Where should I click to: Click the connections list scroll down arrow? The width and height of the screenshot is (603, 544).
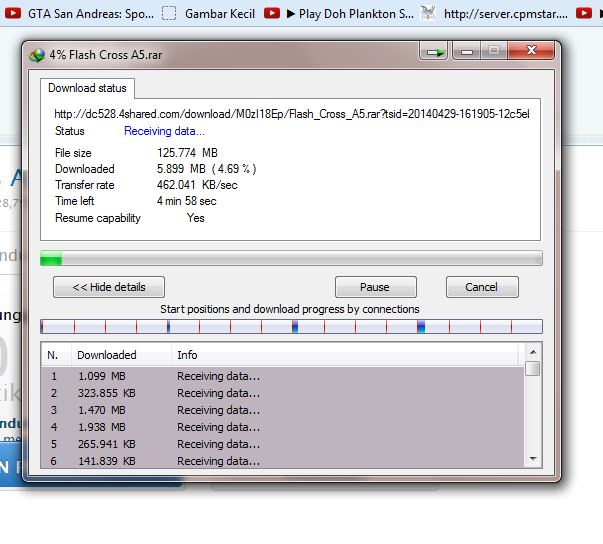(x=533, y=459)
